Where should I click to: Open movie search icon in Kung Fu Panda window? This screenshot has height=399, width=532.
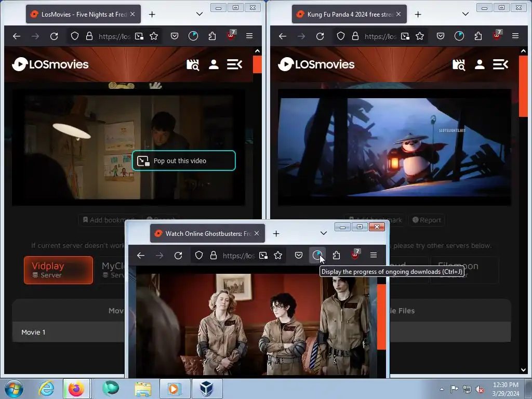[459, 64]
